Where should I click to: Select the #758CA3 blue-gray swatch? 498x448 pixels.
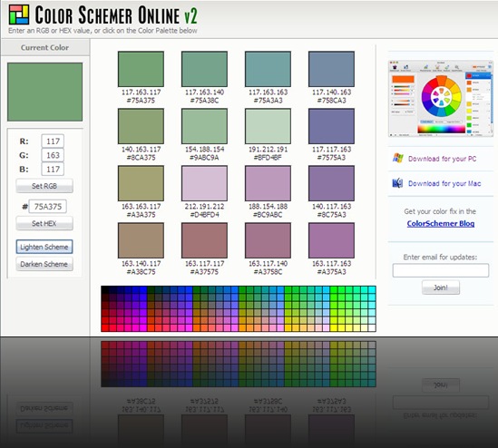pos(332,69)
